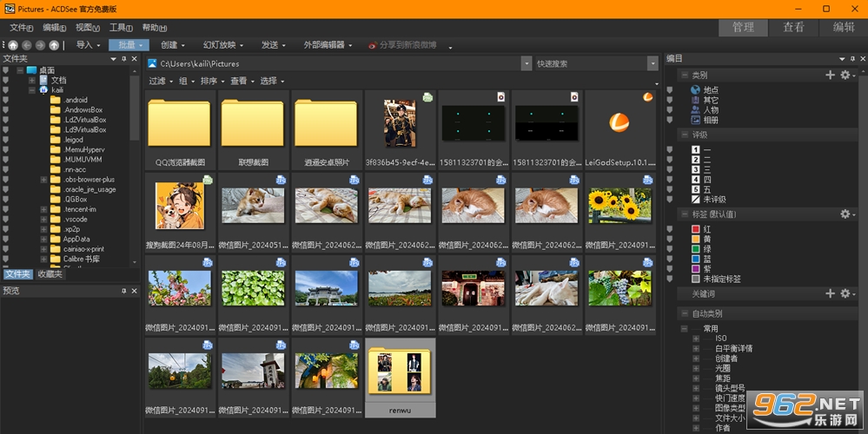Select the renwu folder thumbnail

coord(401,378)
